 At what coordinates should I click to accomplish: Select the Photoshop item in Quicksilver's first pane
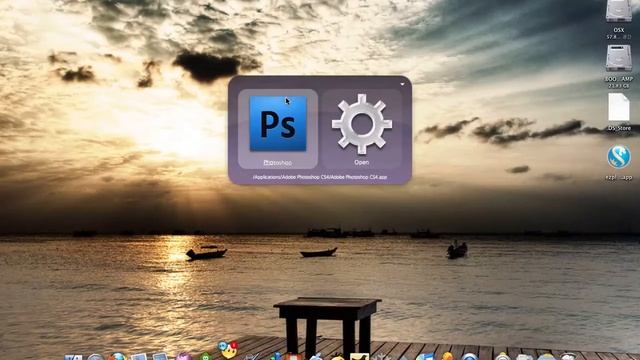tap(278, 128)
